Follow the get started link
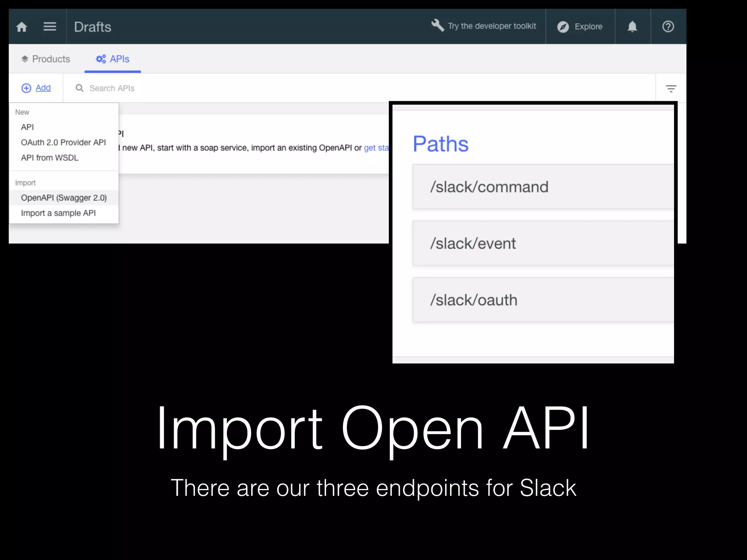The height and width of the screenshot is (560, 747). [376, 148]
